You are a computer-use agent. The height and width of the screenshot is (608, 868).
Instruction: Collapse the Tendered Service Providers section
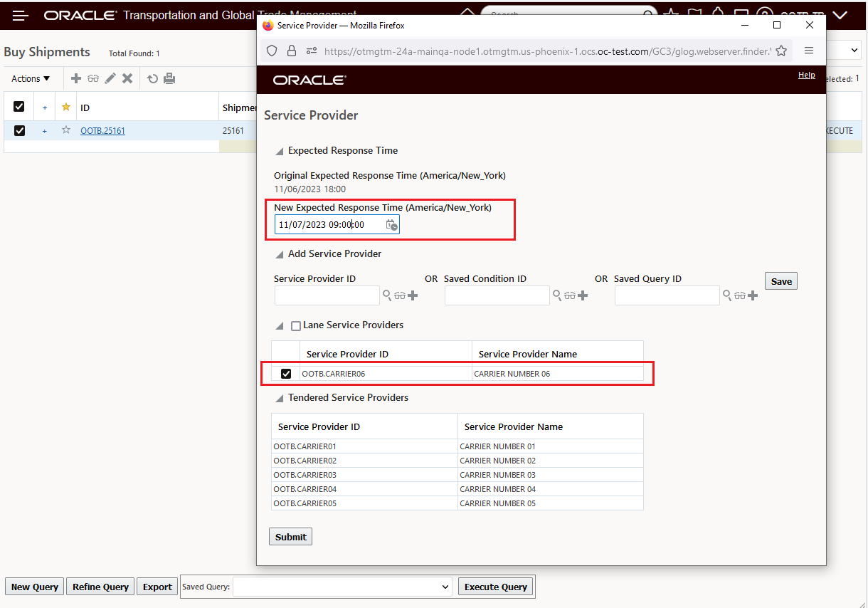click(279, 398)
